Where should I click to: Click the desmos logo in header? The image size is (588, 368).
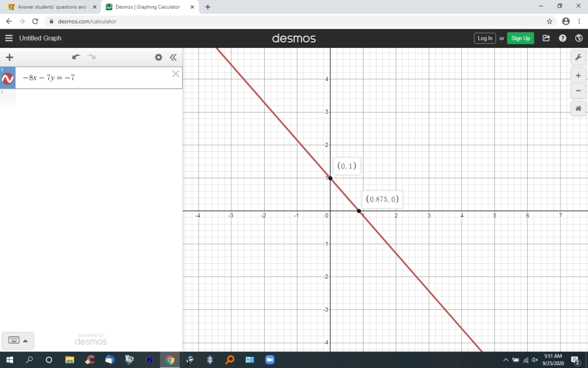coord(293,39)
